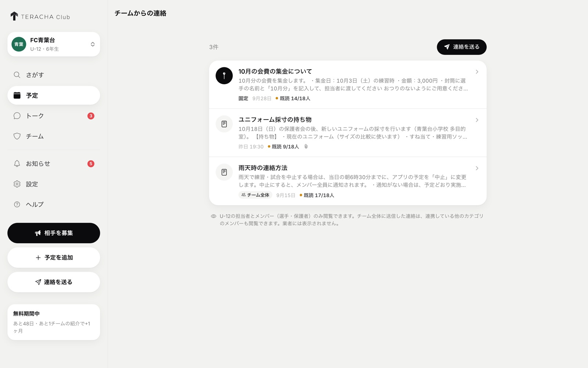
Task: Click the チームからの連絡 page heading
Action: (x=140, y=13)
